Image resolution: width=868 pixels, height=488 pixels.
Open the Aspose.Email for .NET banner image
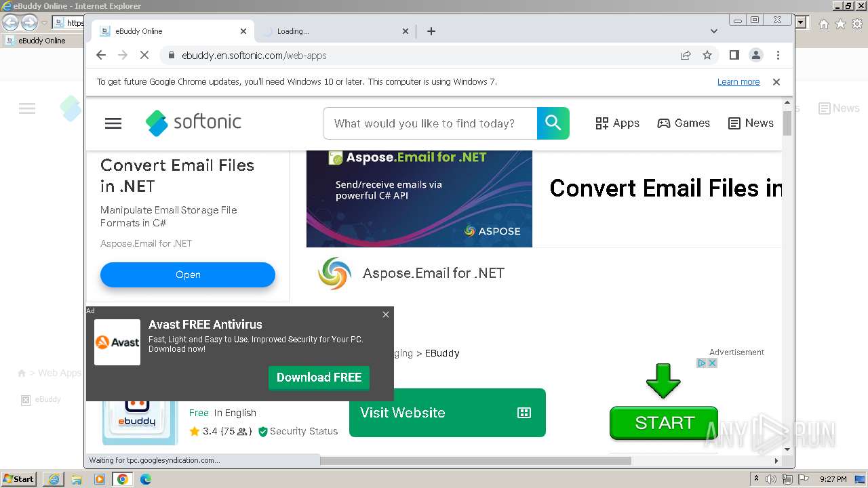coord(419,199)
